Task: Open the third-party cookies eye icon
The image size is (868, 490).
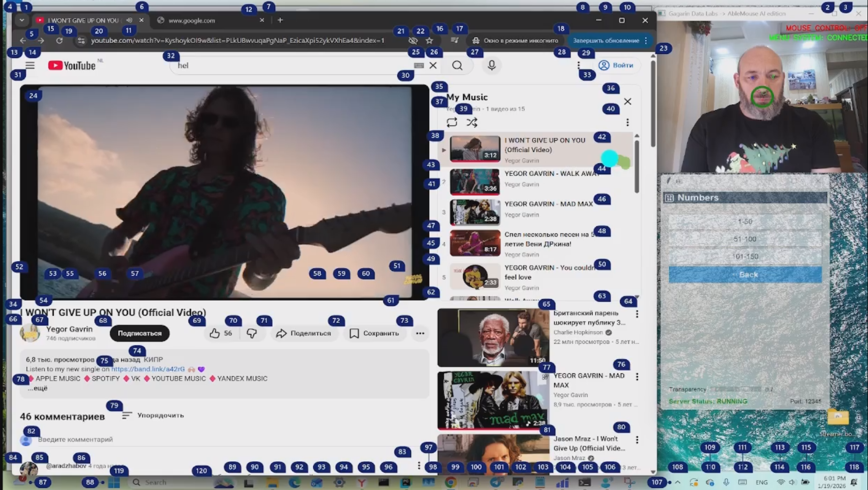Action: pyautogui.click(x=413, y=41)
